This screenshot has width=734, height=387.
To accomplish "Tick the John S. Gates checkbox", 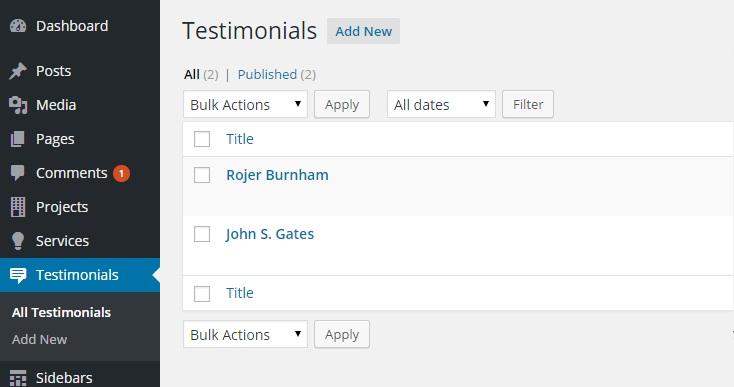I will tap(202, 234).
